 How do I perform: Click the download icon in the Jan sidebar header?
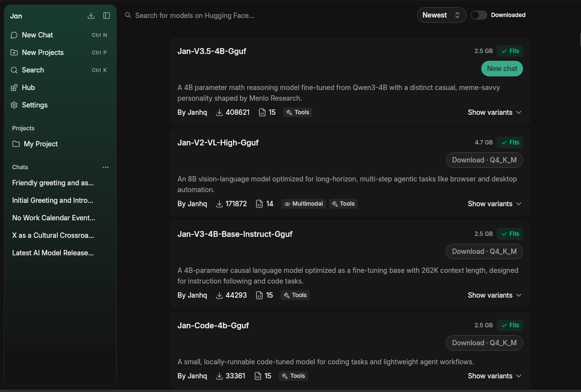point(91,16)
